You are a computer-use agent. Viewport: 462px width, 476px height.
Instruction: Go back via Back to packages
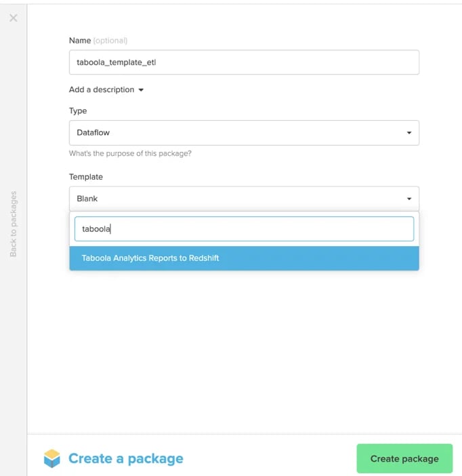[14, 224]
